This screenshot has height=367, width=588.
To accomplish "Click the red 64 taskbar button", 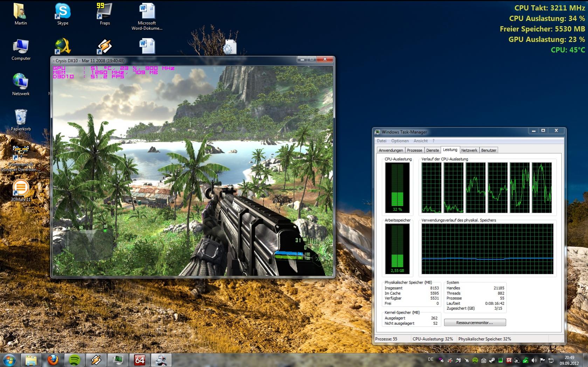I will pyautogui.click(x=140, y=360).
